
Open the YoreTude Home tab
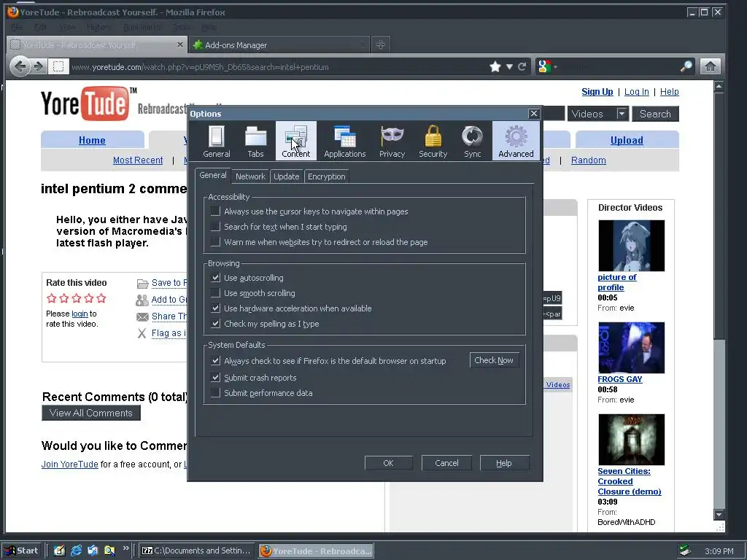pyautogui.click(x=92, y=140)
